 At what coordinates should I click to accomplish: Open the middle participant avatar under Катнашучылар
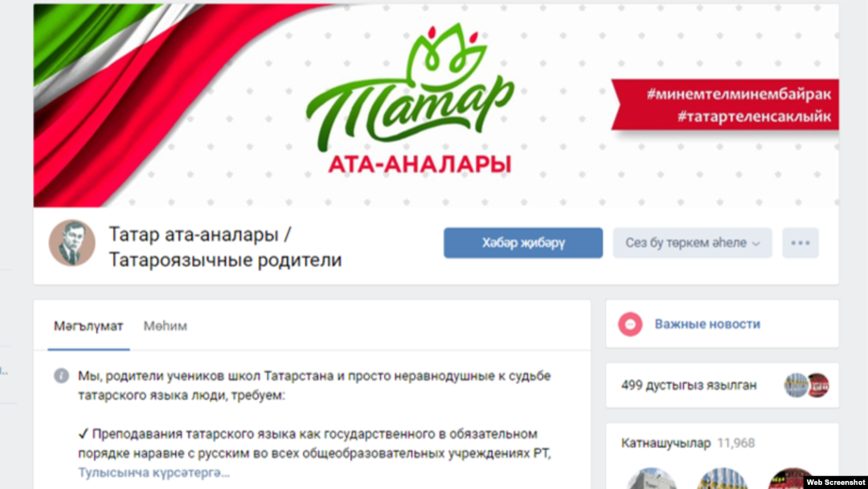723,479
